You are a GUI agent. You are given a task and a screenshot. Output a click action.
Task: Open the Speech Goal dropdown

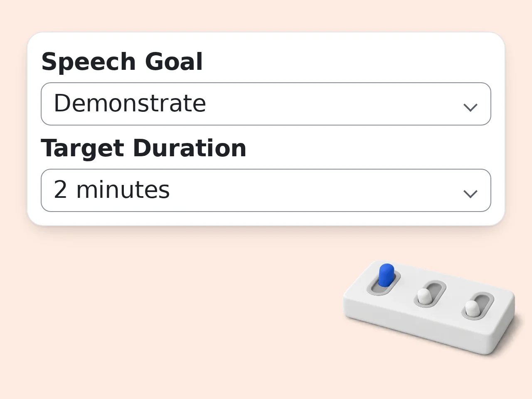coord(266,104)
